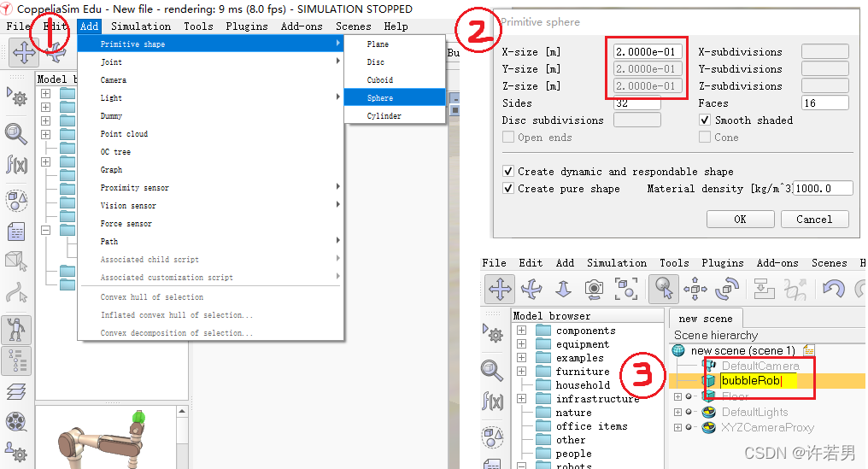
Task: Click undo arrow in lower-right toolbar
Action: [x=833, y=289]
